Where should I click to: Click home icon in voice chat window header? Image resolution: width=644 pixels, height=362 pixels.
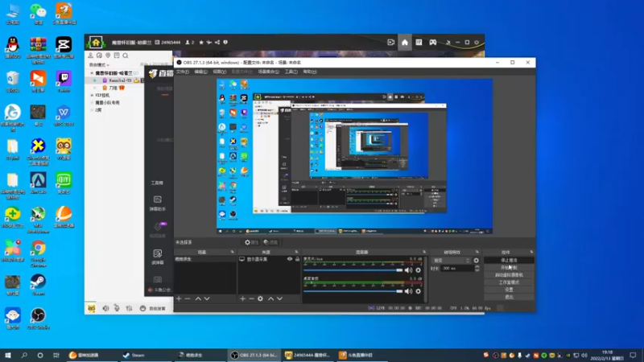click(405, 43)
